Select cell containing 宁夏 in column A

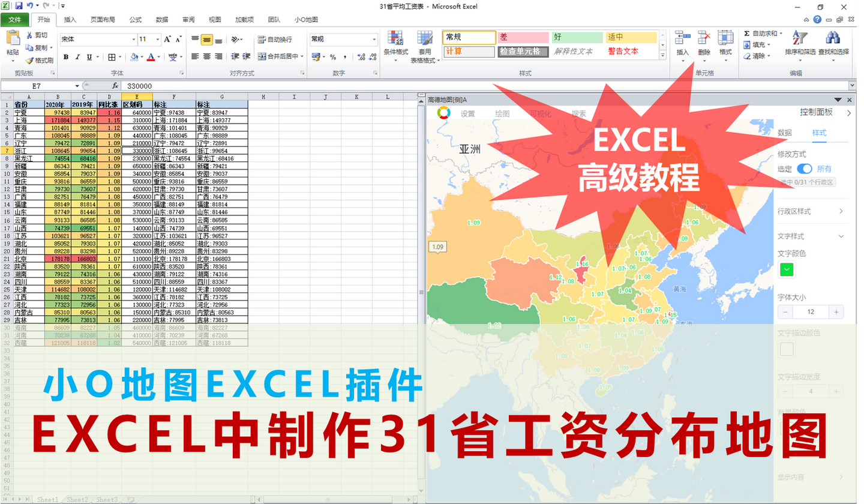29,112
